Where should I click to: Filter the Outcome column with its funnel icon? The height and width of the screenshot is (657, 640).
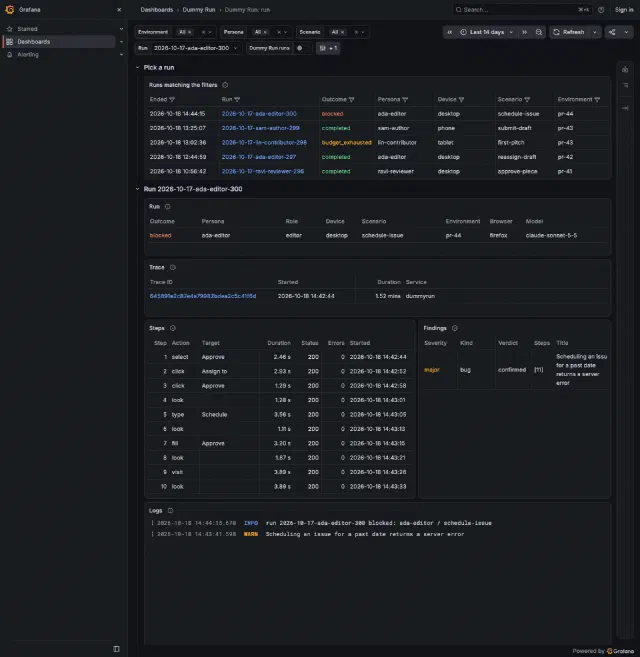[352, 100]
